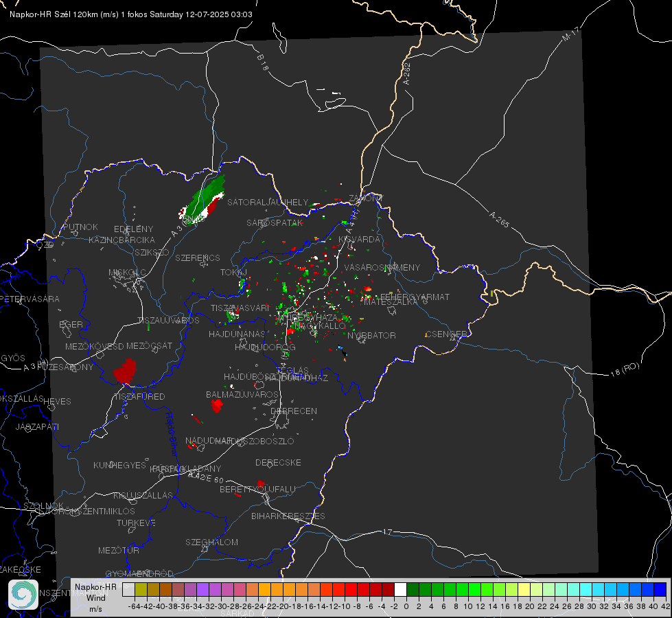Image resolution: width=672 pixels, height=618 pixels.
Task: Select the SZEGHALOM city label
Action: pos(211,542)
